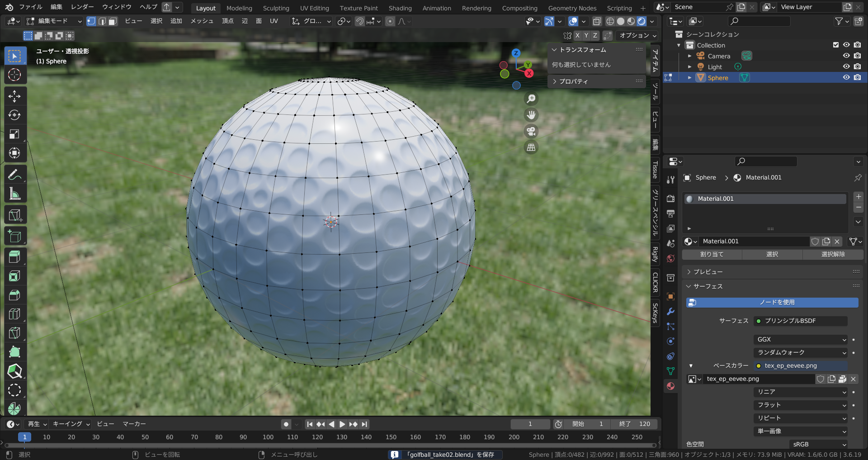Open the Render Properties camera tab

[x=670, y=198]
